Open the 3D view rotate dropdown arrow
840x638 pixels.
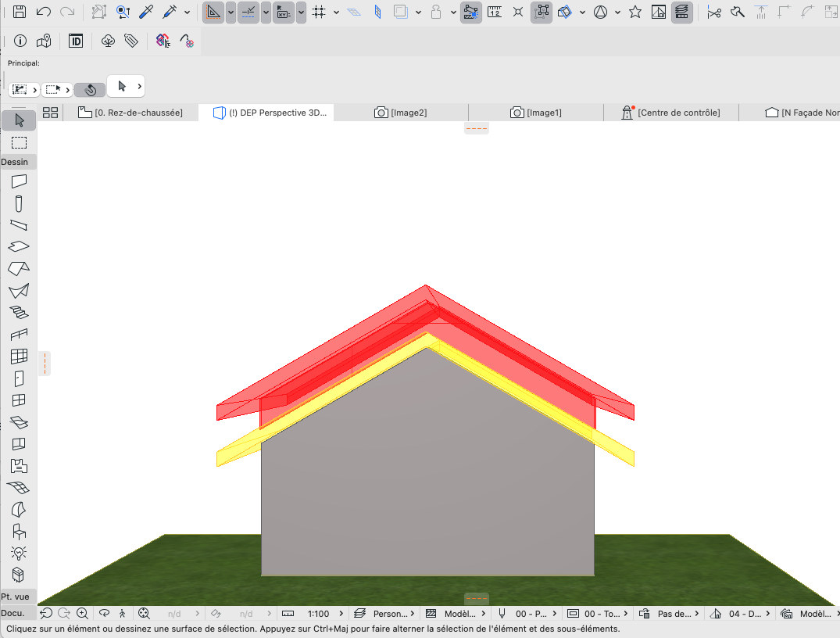point(582,13)
